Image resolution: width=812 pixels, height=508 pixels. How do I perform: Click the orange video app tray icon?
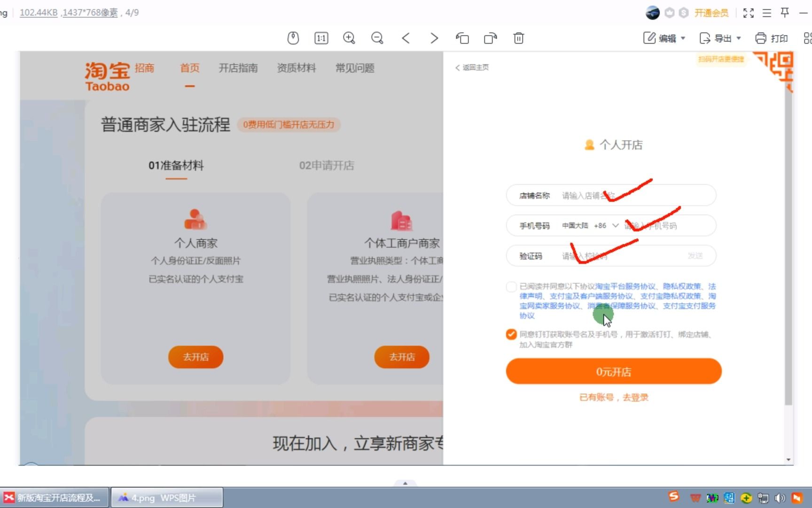[797, 498]
